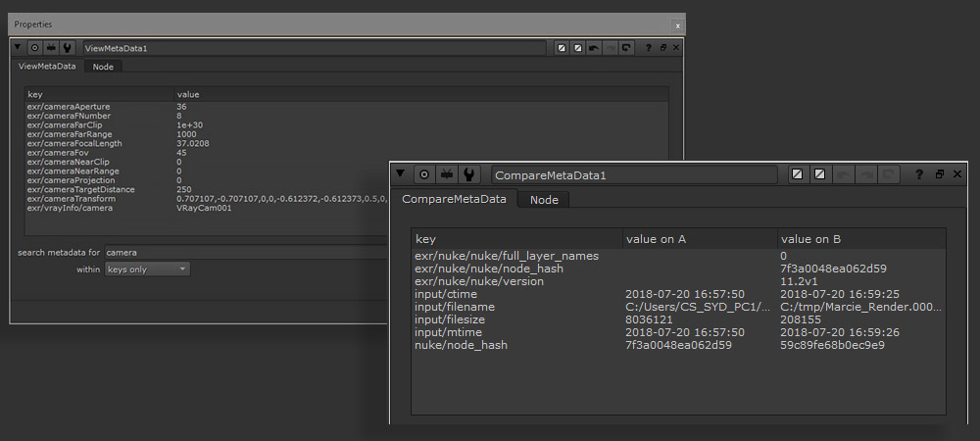Click the VRayCam001 value
980x441 pixels.
pyautogui.click(x=205, y=208)
